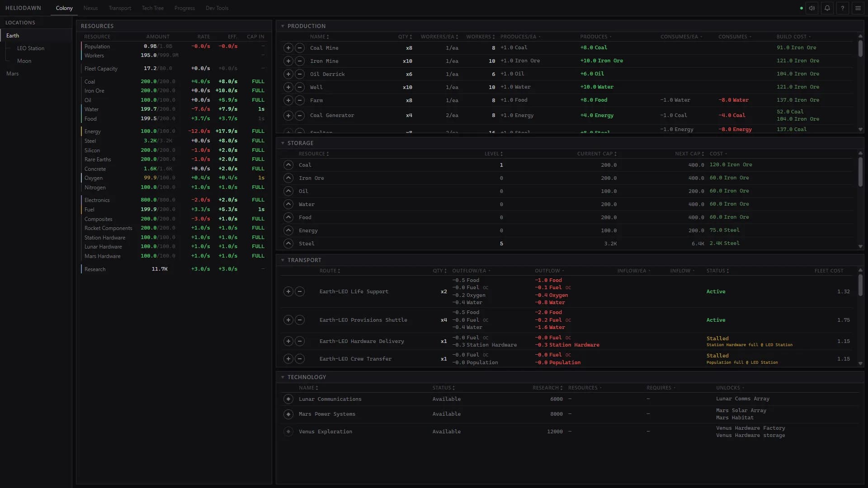The image size is (868, 488).
Task: Collapse the Production panel
Action: tap(283, 26)
